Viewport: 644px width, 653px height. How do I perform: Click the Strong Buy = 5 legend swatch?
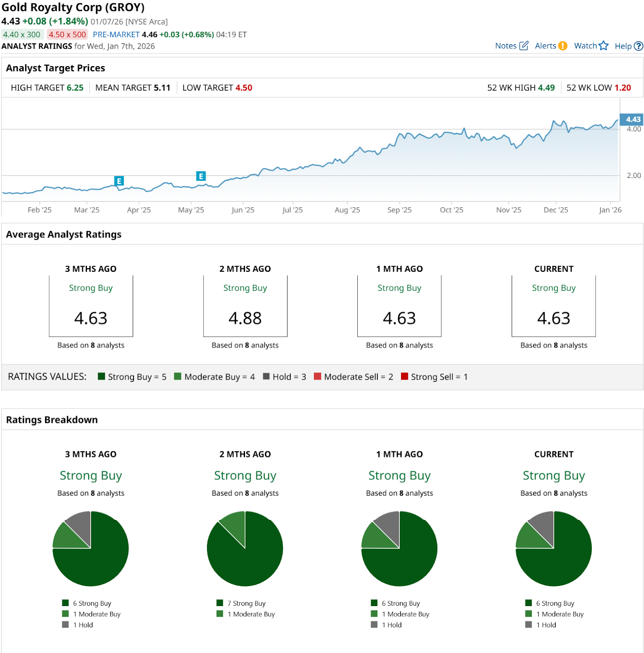pyautogui.click(x=102, y=376)
